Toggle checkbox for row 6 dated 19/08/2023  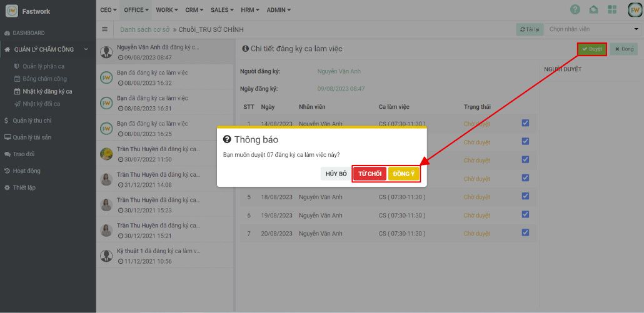pos(525,215)
